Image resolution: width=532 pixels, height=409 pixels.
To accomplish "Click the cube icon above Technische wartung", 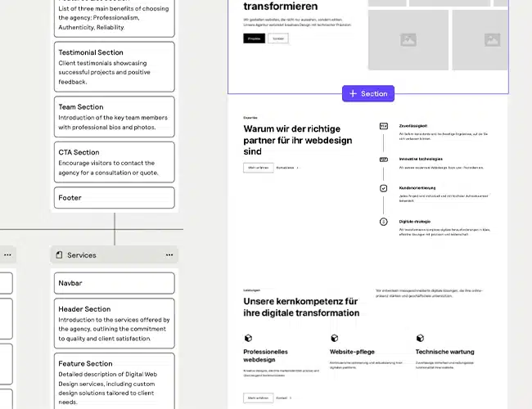I will tap(420, 338).
